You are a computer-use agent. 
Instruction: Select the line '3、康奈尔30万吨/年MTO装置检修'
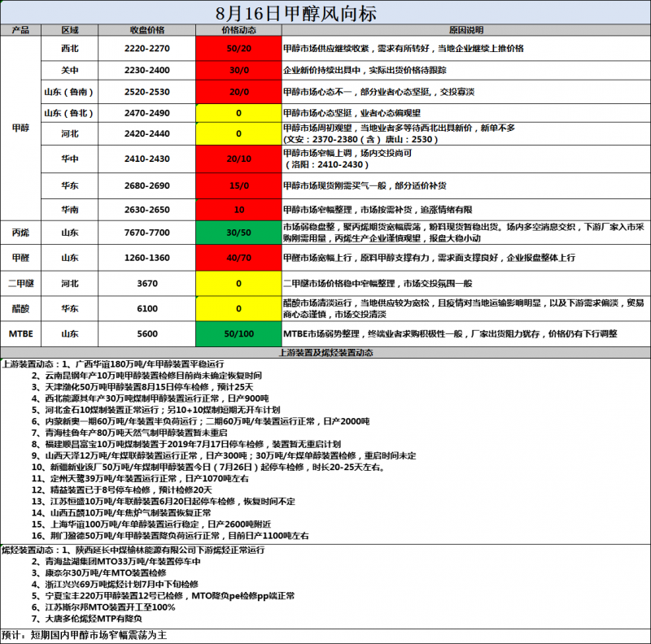point(99,573)
